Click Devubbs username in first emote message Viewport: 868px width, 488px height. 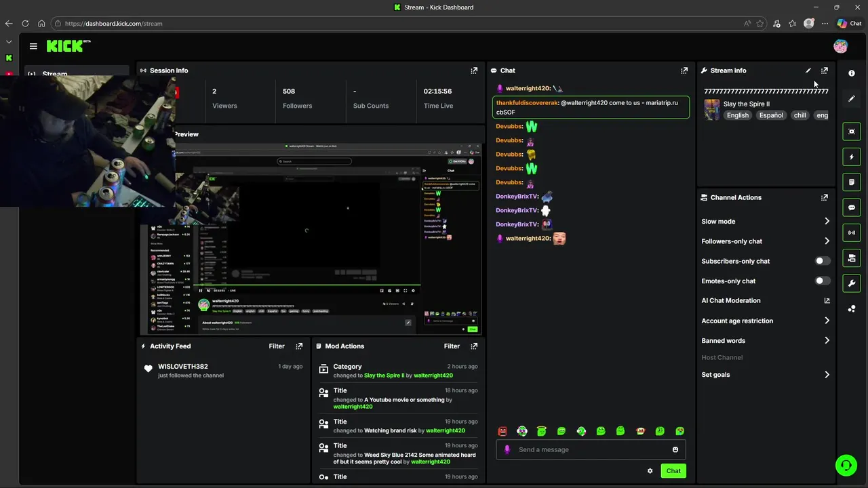coord(509,127)
